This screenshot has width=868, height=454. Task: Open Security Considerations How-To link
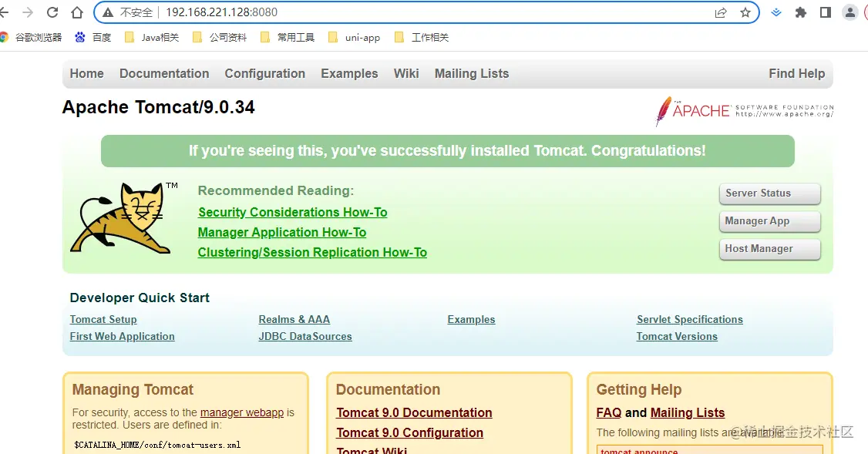pyautogui.click(x=293, y=212)
